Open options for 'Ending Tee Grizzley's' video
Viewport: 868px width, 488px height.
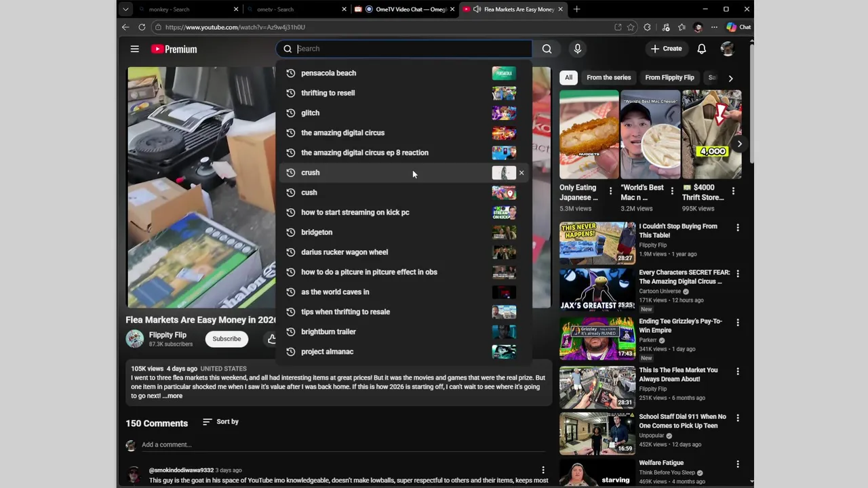(x=738, y=323)
